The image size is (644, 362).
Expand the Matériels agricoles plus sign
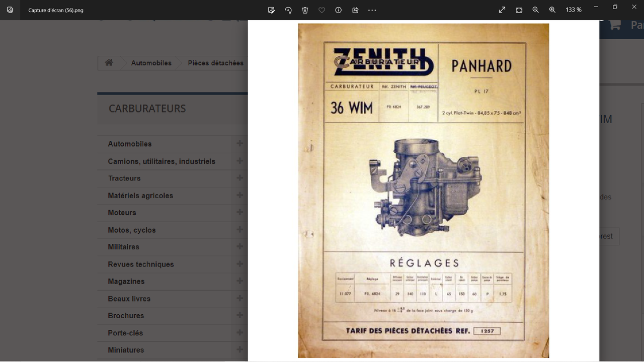(239, 195)
